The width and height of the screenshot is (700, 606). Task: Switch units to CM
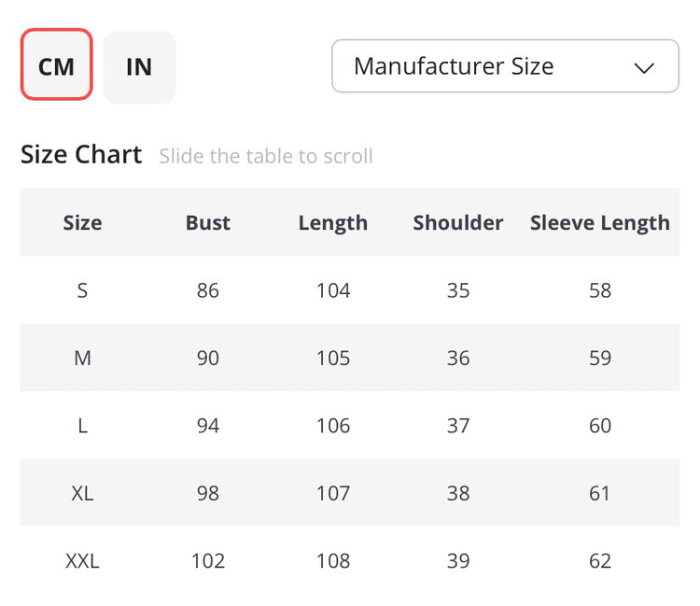point(56,66)
